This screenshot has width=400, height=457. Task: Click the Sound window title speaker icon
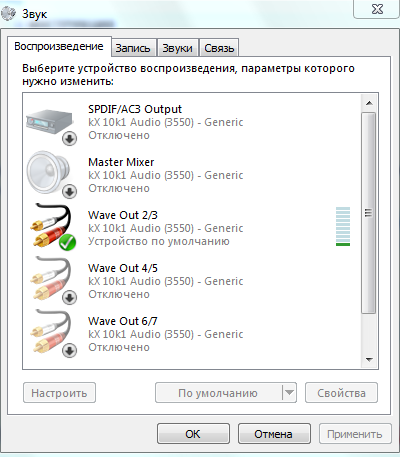(x=8, y=13)
